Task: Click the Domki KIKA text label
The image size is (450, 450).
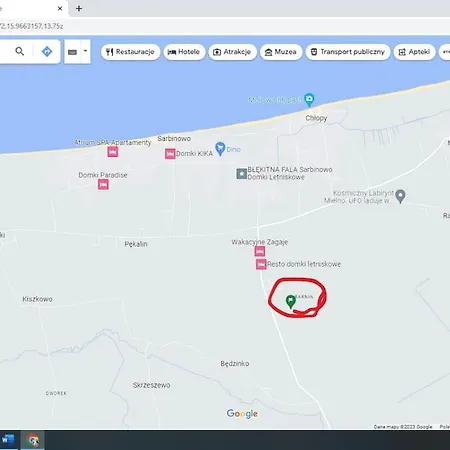Action: [x=194, y=154]
